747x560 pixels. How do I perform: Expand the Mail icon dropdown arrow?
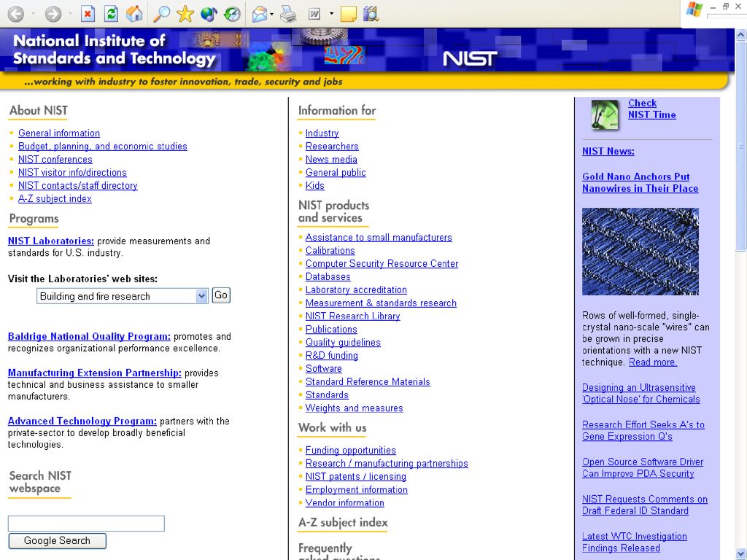coord(271,14)
